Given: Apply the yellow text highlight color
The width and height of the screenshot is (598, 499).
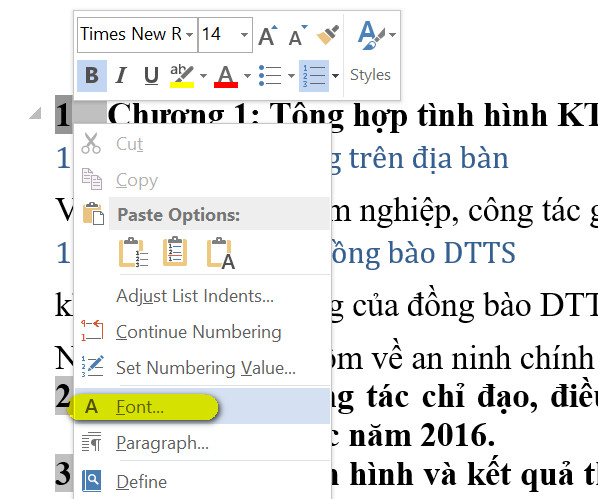Looking at the screenshot, I should tap(182, 76).
